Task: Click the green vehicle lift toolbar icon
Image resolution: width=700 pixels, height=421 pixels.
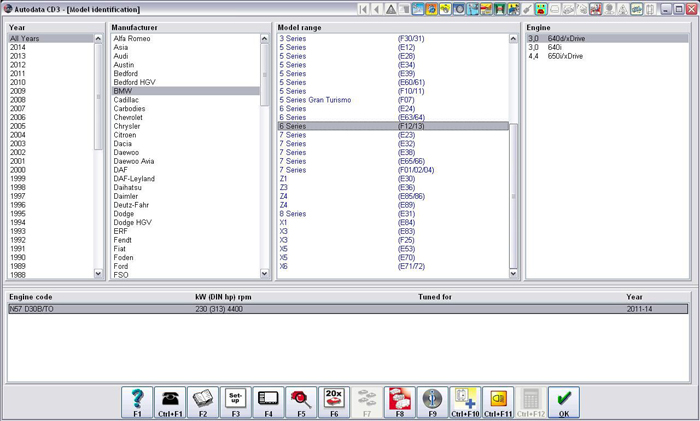Action: (x=500, y=9)
